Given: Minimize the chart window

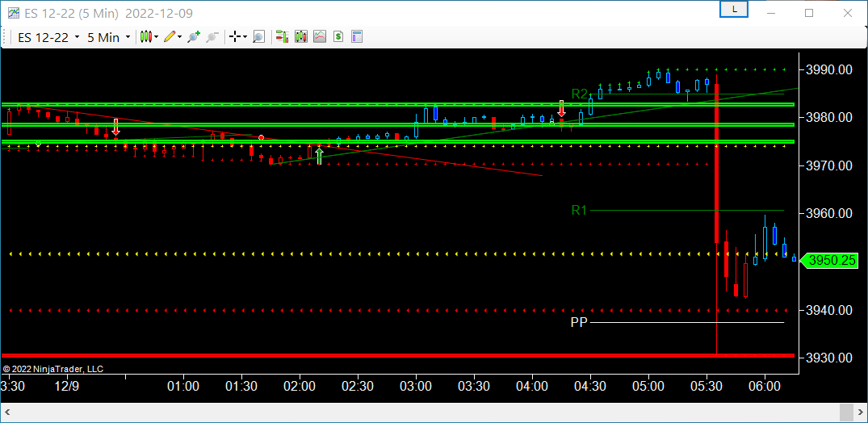Looking at the screenshot, I should point(771,13).
